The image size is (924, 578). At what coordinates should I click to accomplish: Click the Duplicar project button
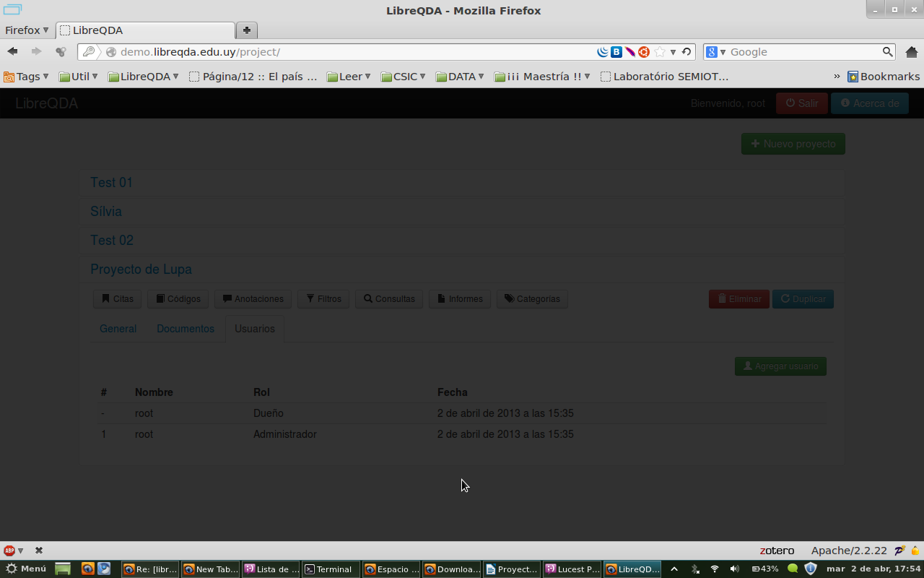coord(803,299)
